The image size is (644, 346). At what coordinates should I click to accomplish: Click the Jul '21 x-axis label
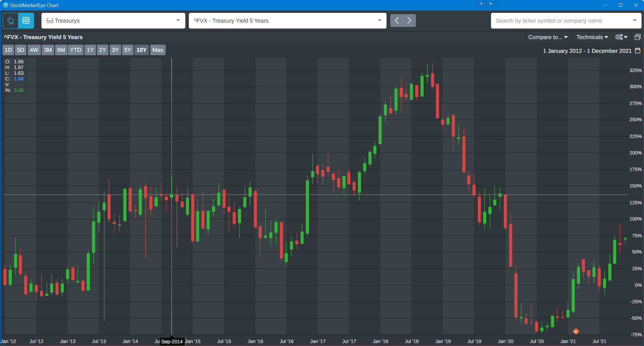coord(599,341)
